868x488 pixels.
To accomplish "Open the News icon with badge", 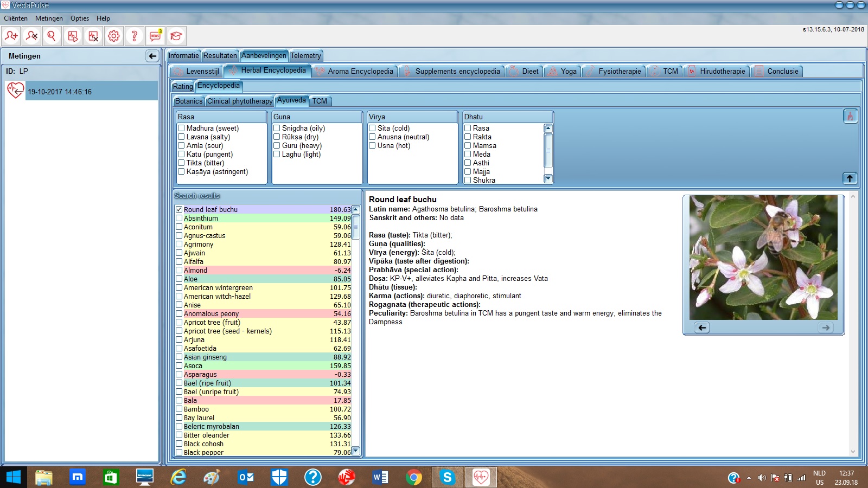I will click(x=155, y=36).
